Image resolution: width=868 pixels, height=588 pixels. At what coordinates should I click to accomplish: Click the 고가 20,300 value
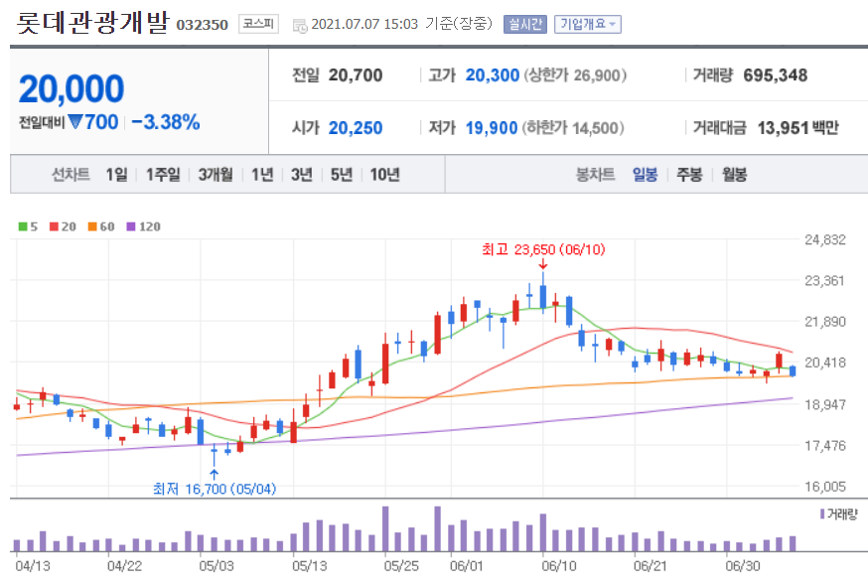tap(493, 75)
